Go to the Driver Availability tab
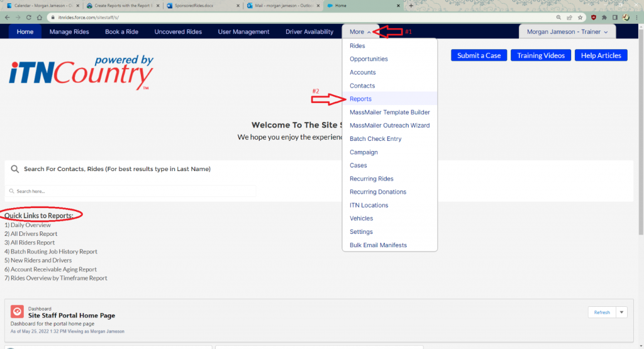This screenshot has height=349, width=644. (309, 31)
